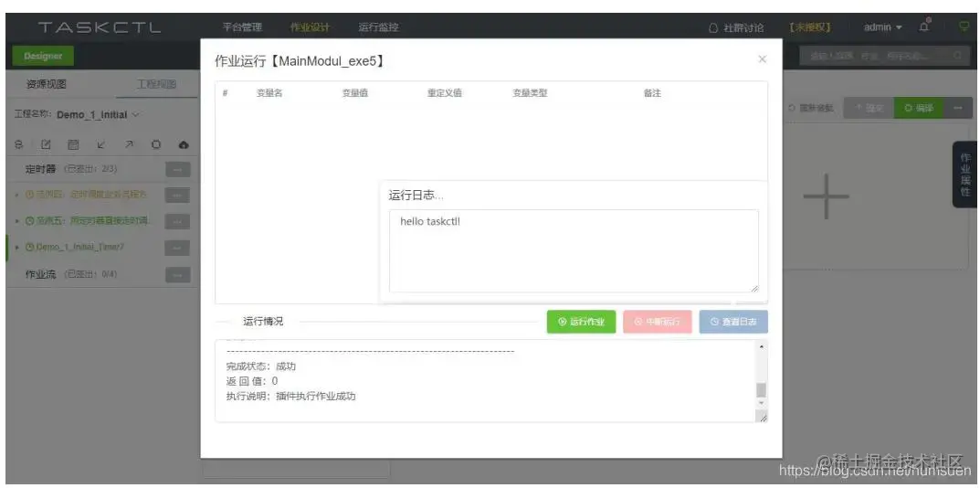The width and height of the screenshot is (980, 488).
Task: Click the 'hello taskctl!' log text
Action: tap(430, 221)
